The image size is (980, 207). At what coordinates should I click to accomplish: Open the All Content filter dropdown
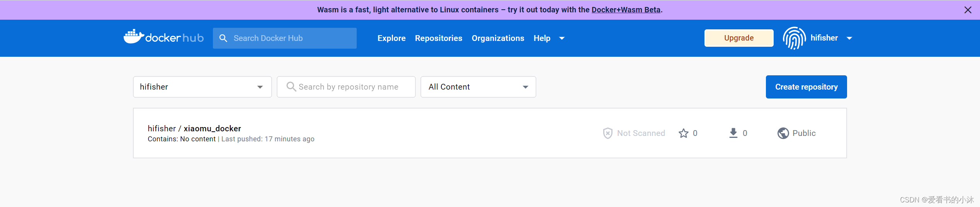[x=525, y=87]
